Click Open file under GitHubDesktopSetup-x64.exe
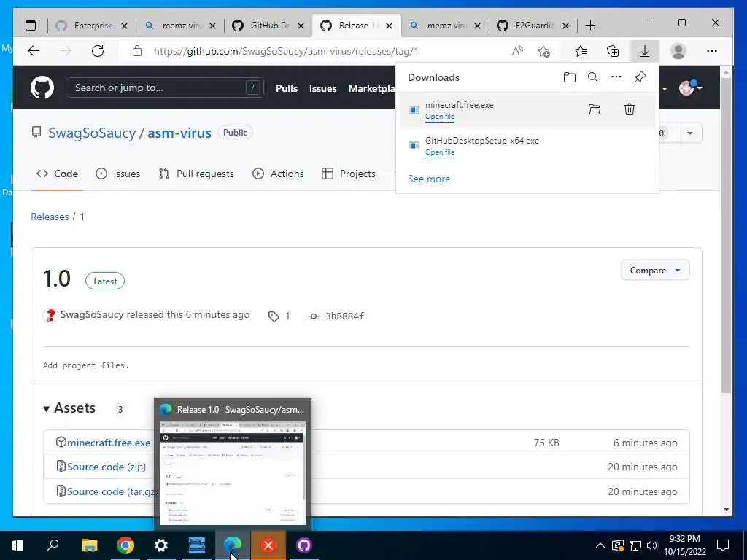 pos(440,152)
